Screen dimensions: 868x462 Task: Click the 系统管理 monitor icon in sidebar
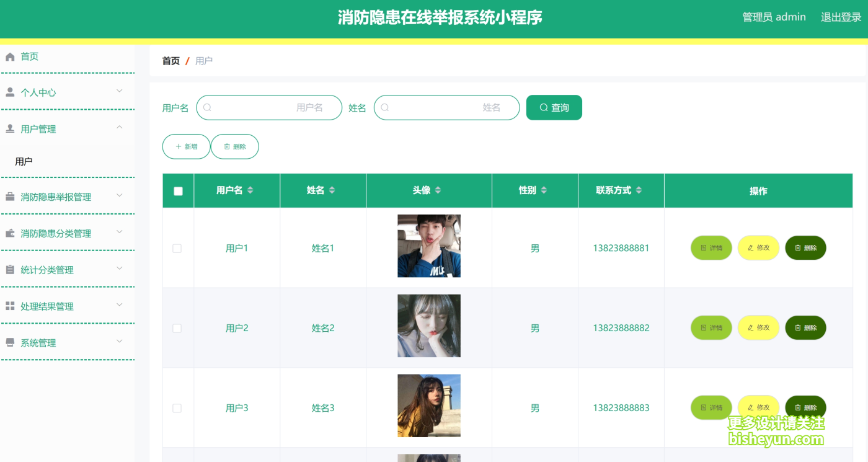click(9, 342)
